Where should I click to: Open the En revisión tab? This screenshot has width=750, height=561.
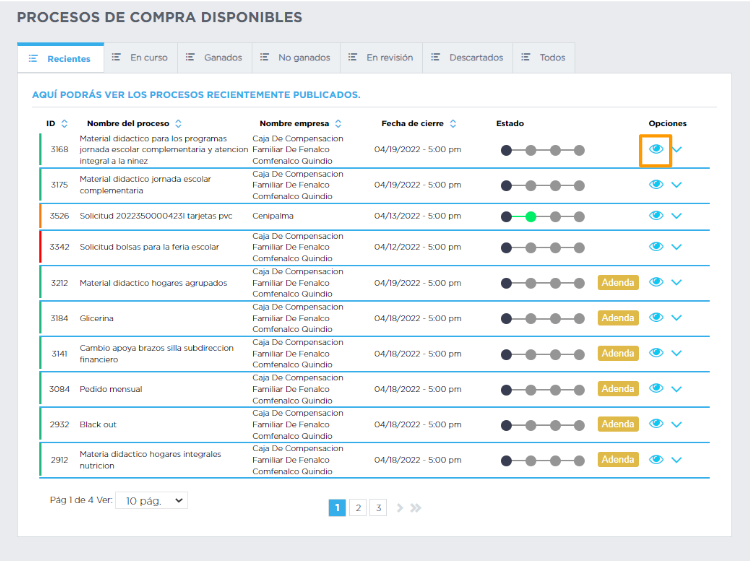[x=381, y=57]
